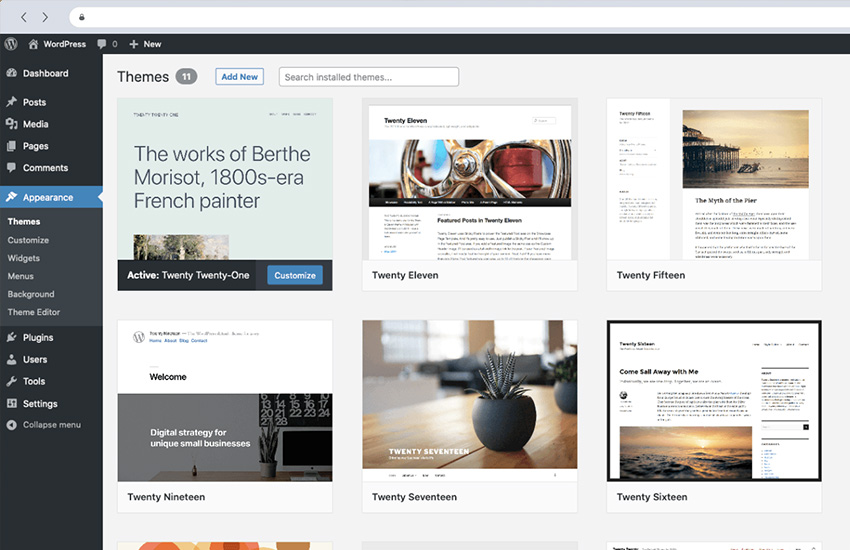Click the New link in admin bar
Image resolution: width=850 pixels, height=550 pixels.
[152, 44]
